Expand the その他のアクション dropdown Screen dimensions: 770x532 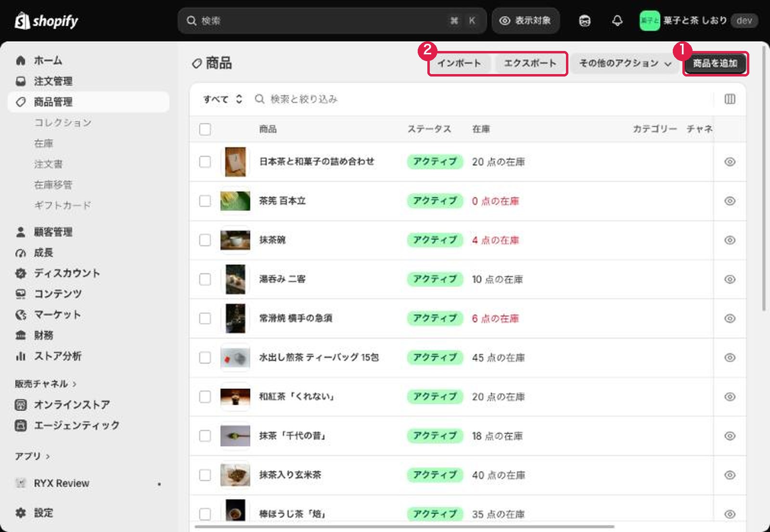point(625,63)
